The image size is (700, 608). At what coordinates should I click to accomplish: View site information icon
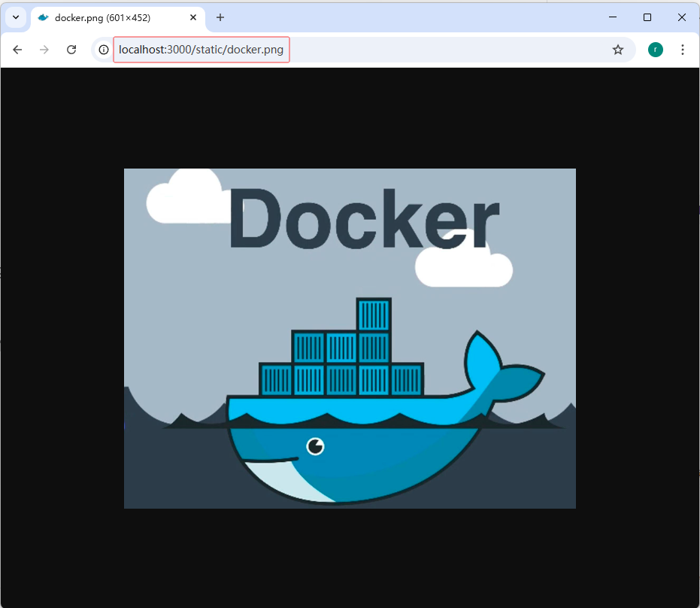tap(104, 50)
